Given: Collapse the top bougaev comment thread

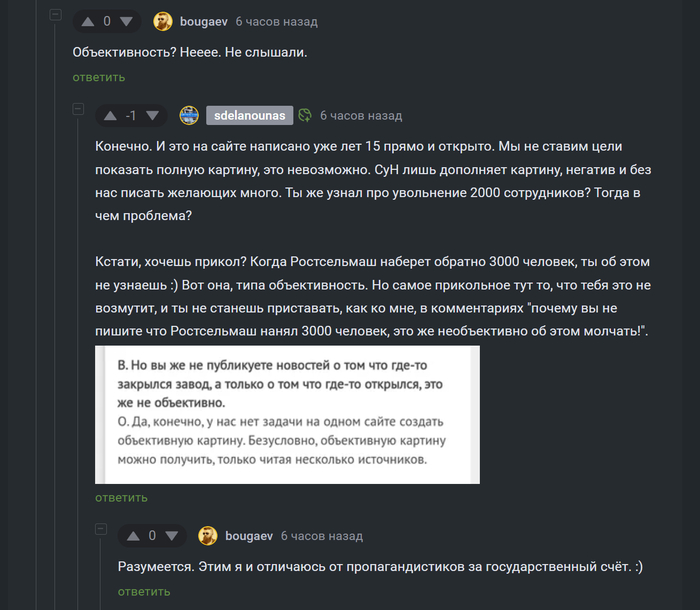Looking at the screenshot, I should [55, 15].
